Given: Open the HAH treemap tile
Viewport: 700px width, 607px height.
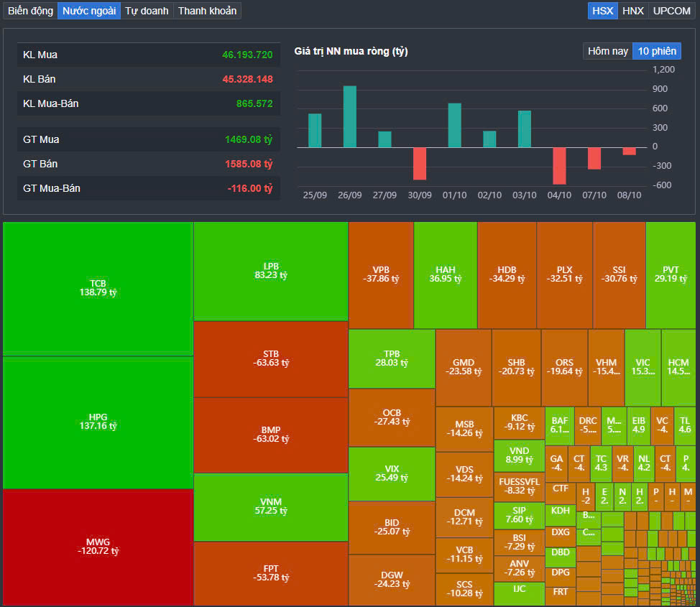Looking at the screenshot, I should (x=446, y=274).
